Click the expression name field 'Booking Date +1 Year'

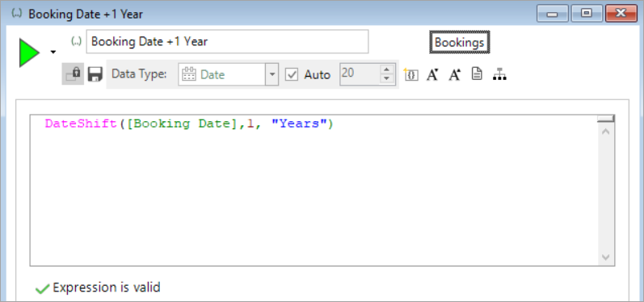click(x=227, y=41)
